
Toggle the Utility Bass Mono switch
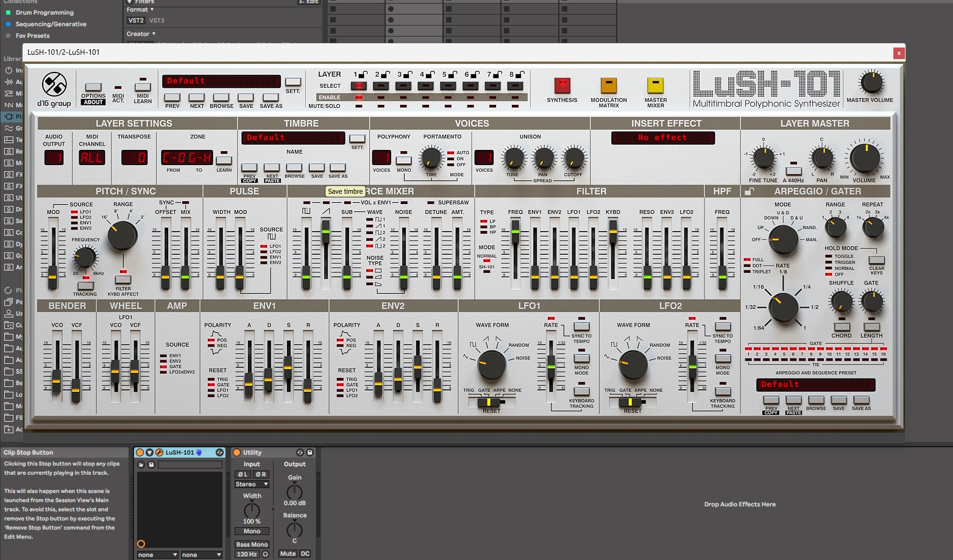[x=252, y=545]
